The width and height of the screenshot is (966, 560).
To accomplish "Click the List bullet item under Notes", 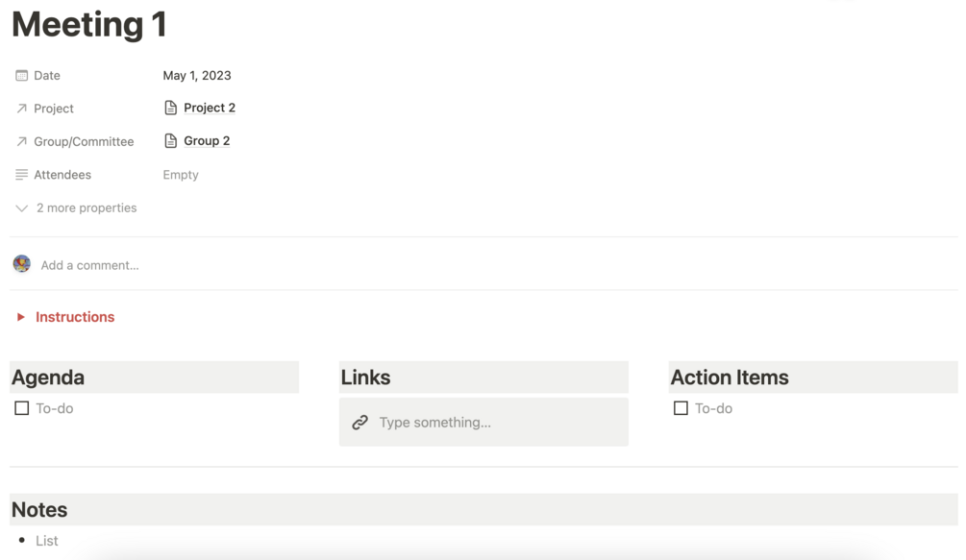I will coord(47,541).
